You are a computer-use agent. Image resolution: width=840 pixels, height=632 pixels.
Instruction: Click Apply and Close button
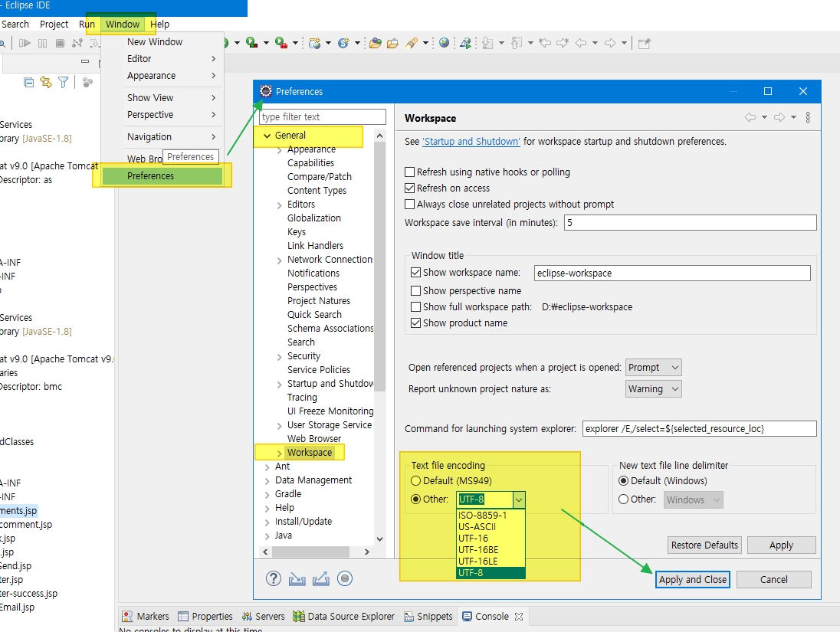(693, 579)
